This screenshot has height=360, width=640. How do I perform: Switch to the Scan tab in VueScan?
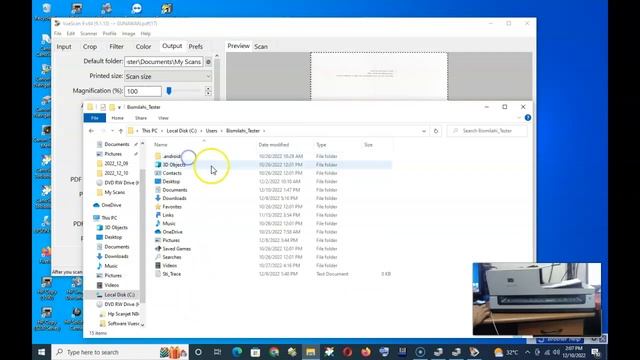pos(261,47)
